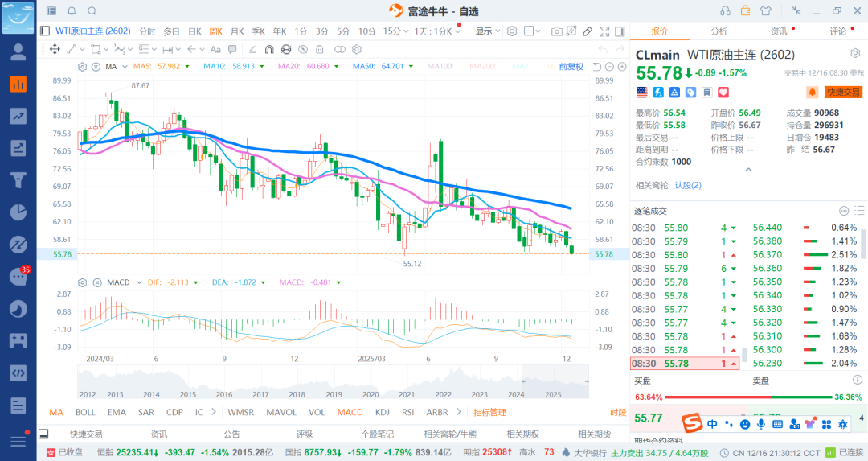Screen dimensions: 868x461
Task: Open the gamepad sidebar icon
Action: [18, 341]
